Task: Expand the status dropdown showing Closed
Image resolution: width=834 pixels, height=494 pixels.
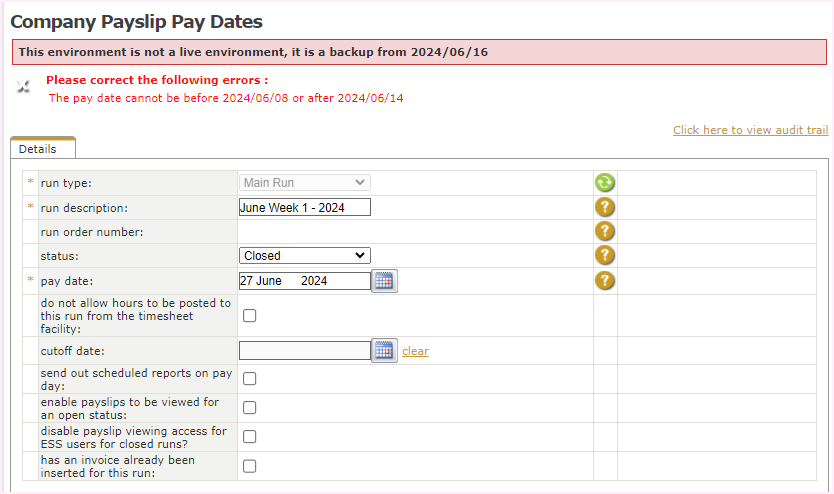Action: coord(305,256)
